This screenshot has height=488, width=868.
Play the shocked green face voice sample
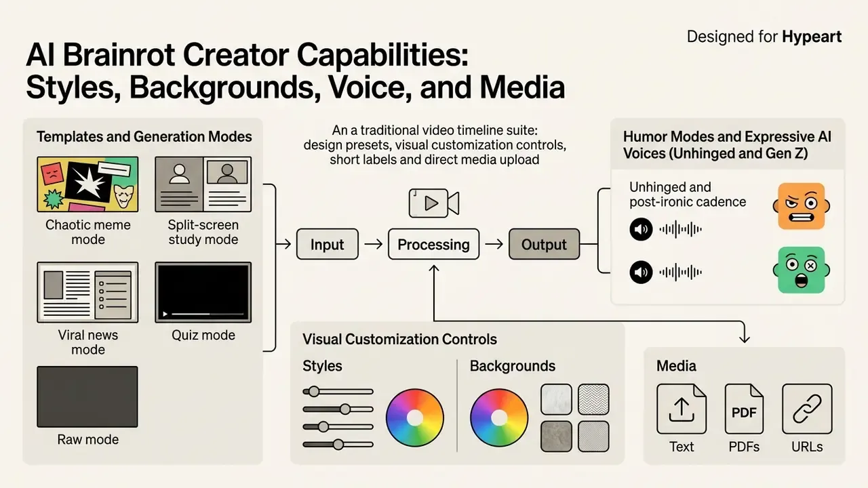641,272
